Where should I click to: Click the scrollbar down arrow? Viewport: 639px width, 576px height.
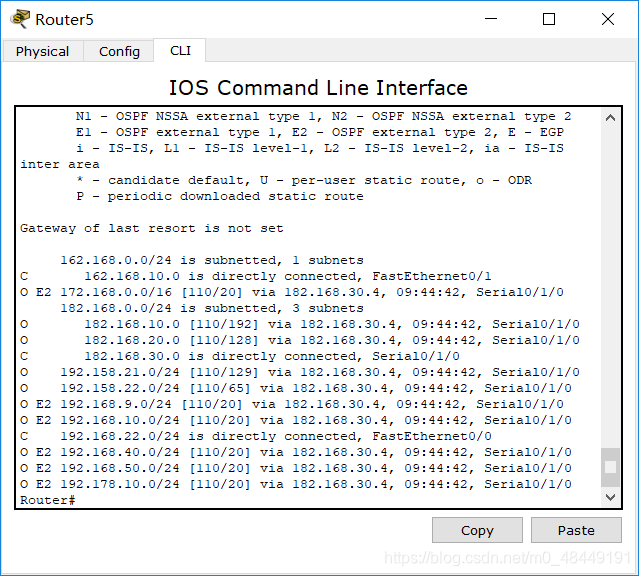610,497
